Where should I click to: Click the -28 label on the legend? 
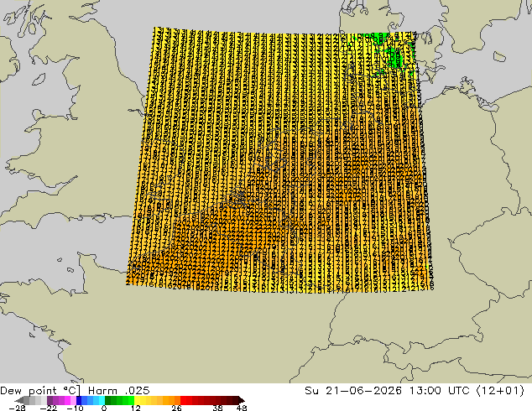point(17,408)
